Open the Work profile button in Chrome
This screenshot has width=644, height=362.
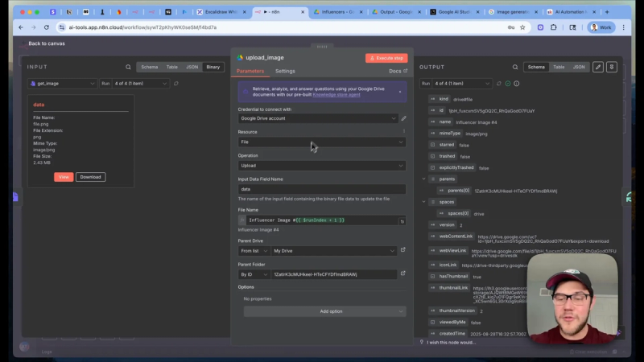tap(601, 27)
